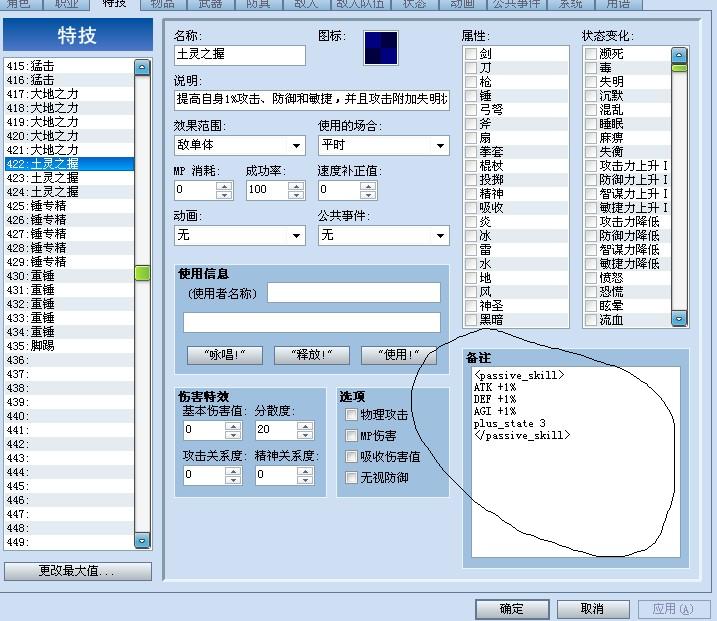Toggle the 毒 state change checkbox
The image size is (717, 621).
591,68
